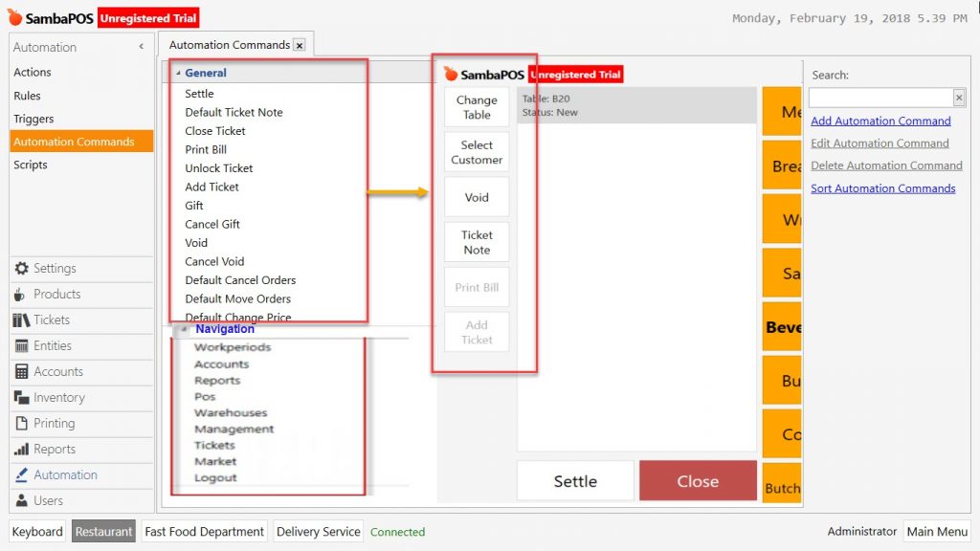Screen dimensions: 980x551
Task: Click the SambaPOS logo at top left
Action: pyautogui.click(x=51, y=18)
